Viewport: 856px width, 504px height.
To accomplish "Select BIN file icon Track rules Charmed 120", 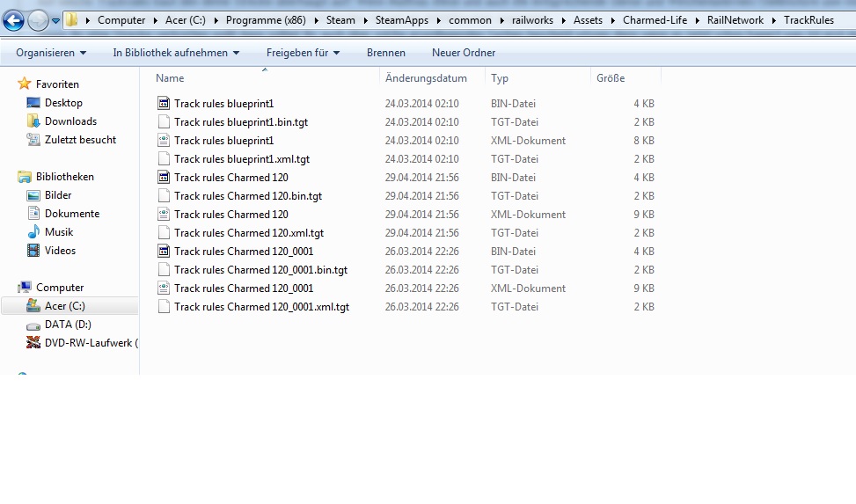I will (x=164, y=177).
